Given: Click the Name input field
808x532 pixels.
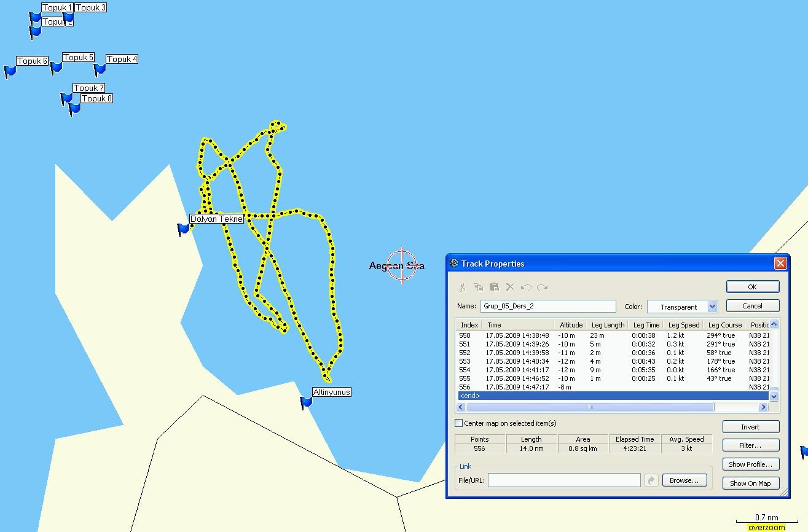Looking at the screenshot, I should point(548,306).
